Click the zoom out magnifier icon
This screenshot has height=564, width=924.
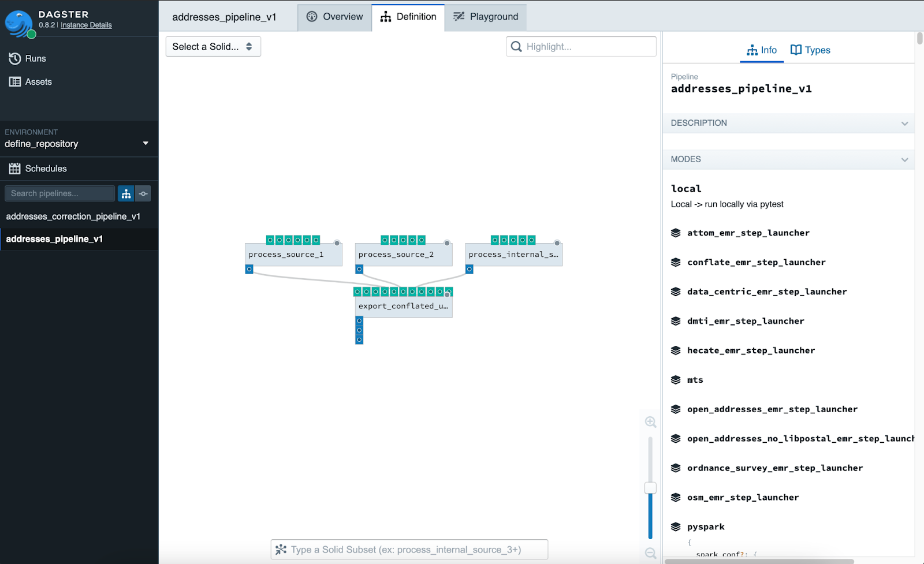tap(650, 553)
